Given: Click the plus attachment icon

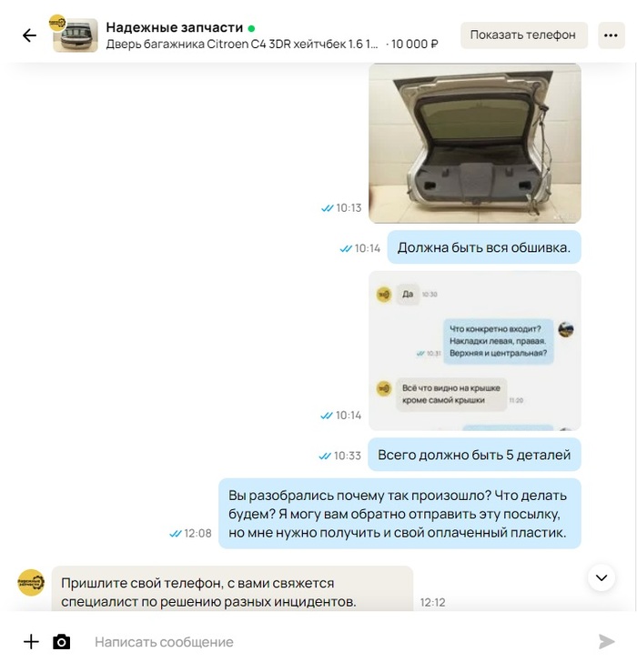Looking at the screenshot, I should click(x=31, y=642).
